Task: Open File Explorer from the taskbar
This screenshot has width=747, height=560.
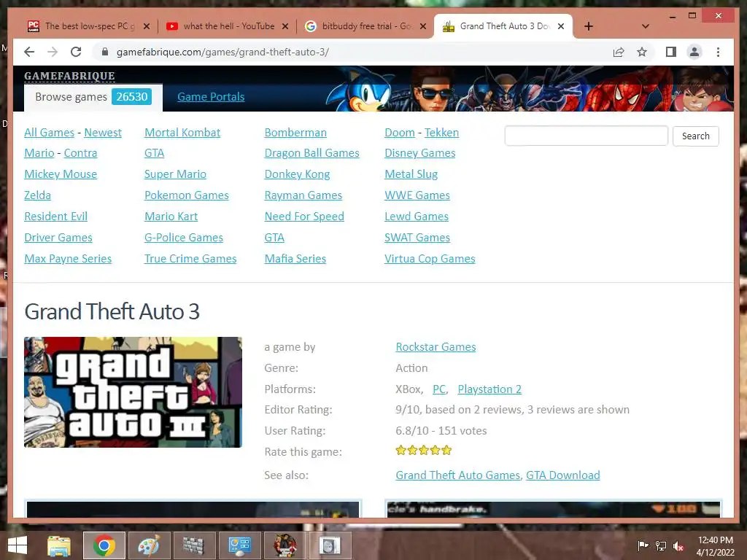Action: tap(59, 545)
